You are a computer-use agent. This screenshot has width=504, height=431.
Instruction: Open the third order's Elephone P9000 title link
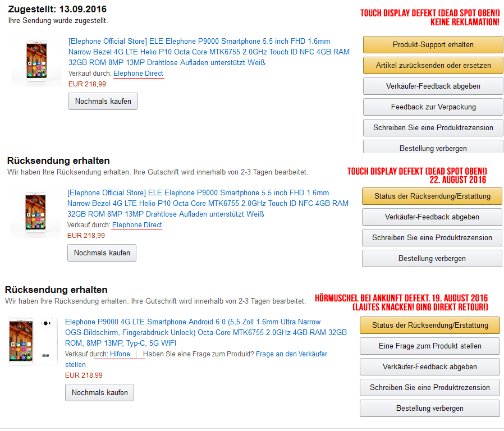coord(205,332)
